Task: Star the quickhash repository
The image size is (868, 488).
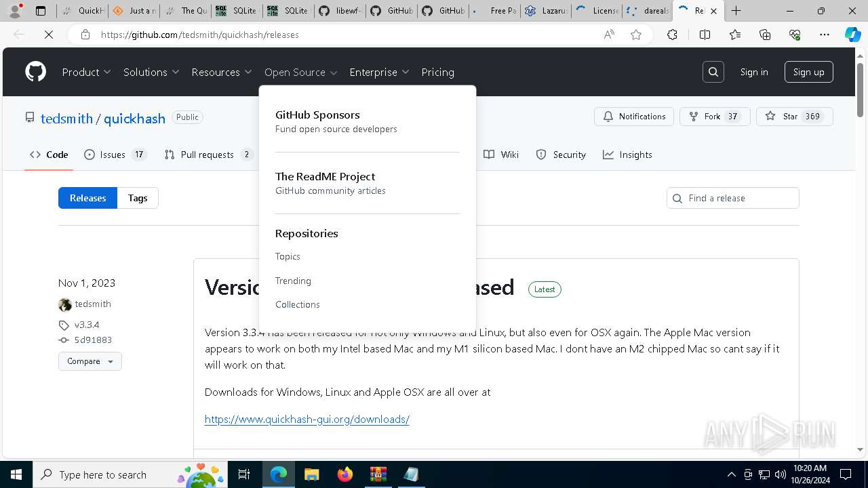Action: [x=795, y=117]
